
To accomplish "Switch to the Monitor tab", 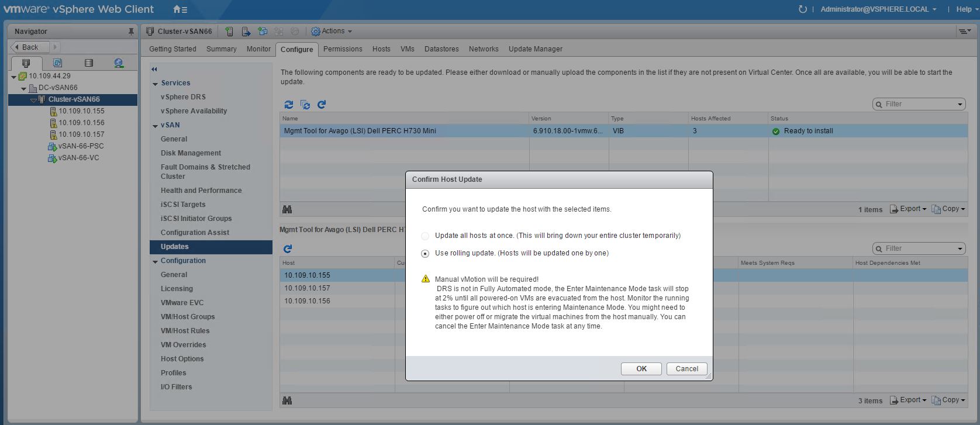I will click(x=258, y=49).
